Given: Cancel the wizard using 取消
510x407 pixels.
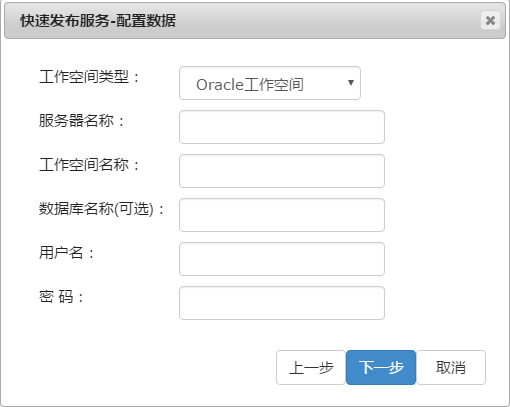Looking at the screenshot, I should 451,367.
